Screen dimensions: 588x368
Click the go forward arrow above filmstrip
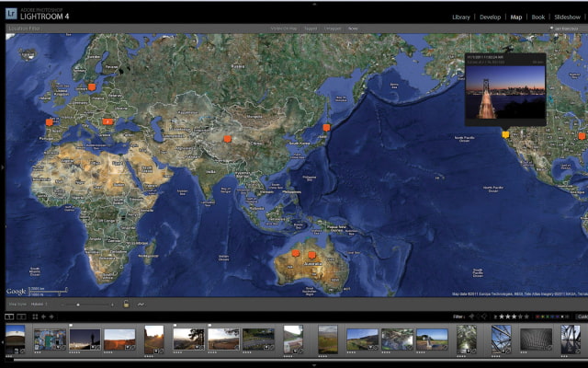51,316
